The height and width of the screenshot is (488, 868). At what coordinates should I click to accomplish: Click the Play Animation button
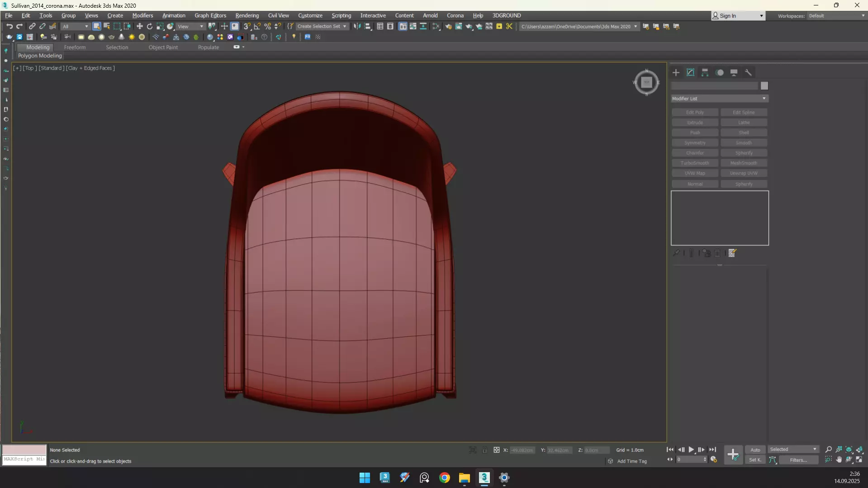pyautogui.click(x=691, y=450)
